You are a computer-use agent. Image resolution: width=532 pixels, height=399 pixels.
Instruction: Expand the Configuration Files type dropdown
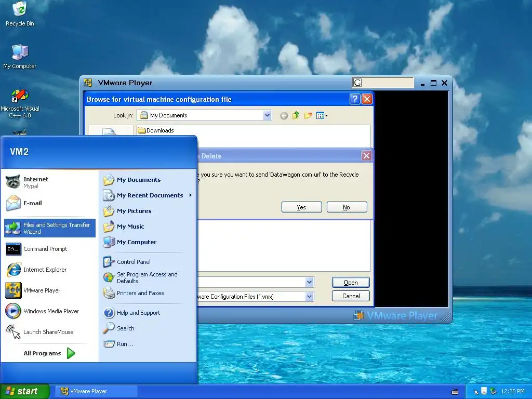(x=309, y=297)
